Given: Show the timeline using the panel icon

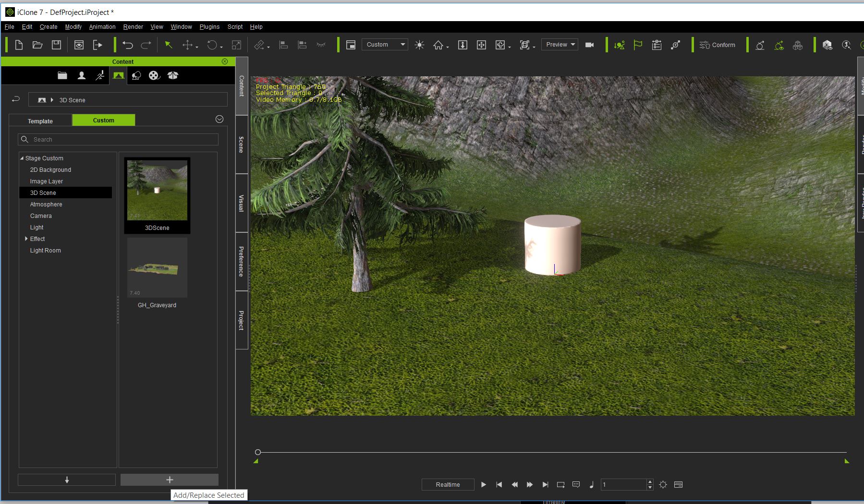Looking at the screenshot, I should point(678,485).
